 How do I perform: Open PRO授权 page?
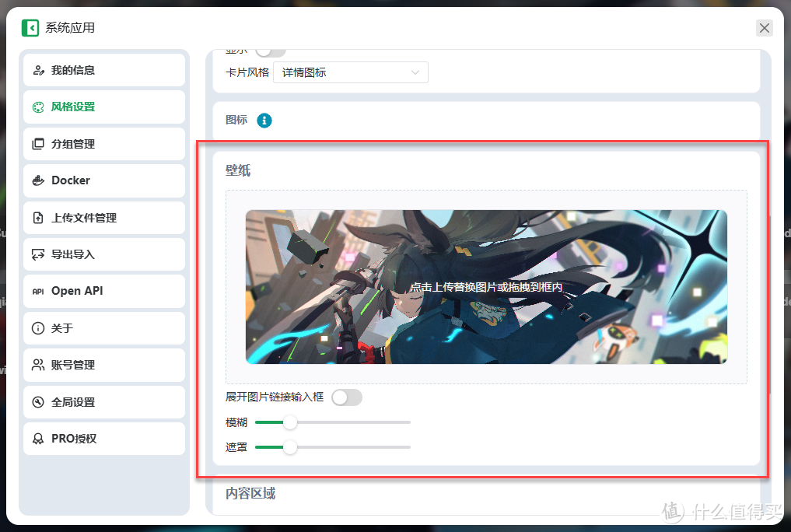104,439
